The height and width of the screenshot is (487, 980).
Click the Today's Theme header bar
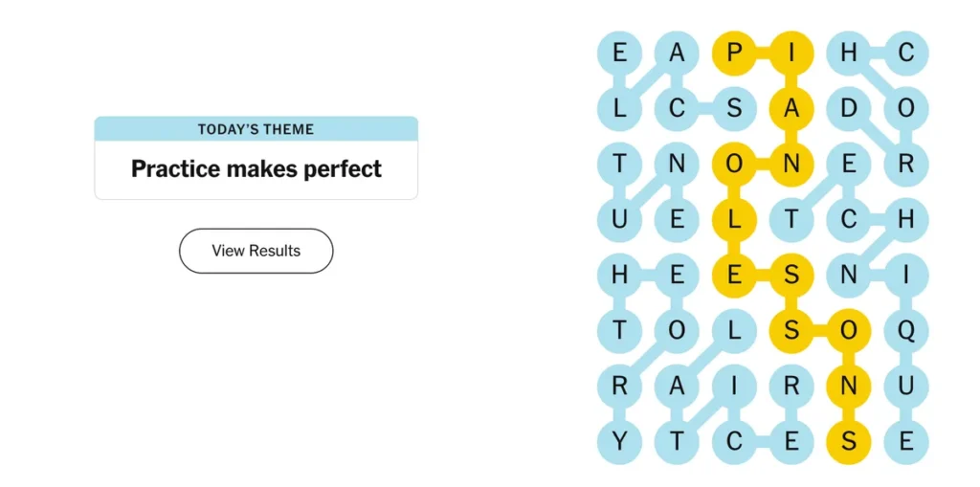256,129
